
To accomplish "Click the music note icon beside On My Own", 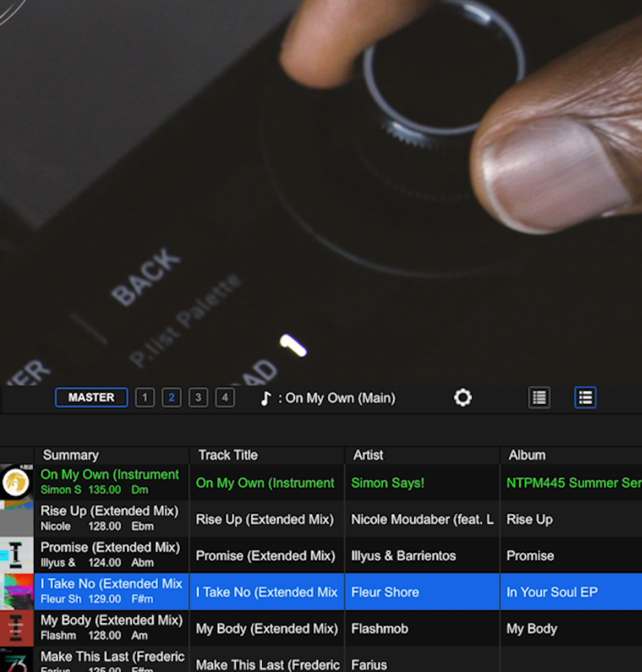I will [x=265, y=398].
